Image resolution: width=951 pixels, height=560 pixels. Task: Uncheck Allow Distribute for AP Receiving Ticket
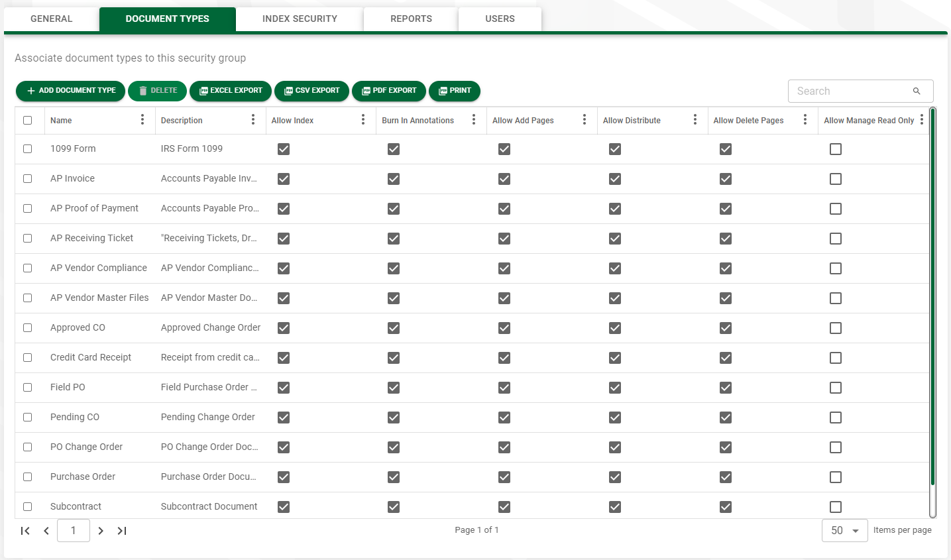click(615, 239)
